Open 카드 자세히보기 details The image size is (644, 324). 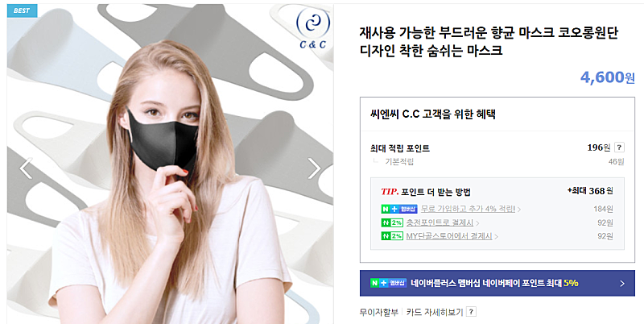(x=435, y=312)
